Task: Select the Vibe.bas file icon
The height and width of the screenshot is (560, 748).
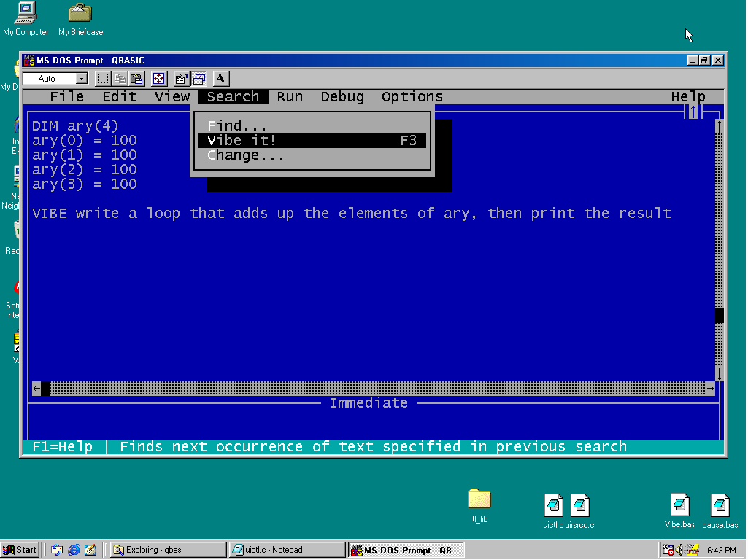Action: coord(680,510)
